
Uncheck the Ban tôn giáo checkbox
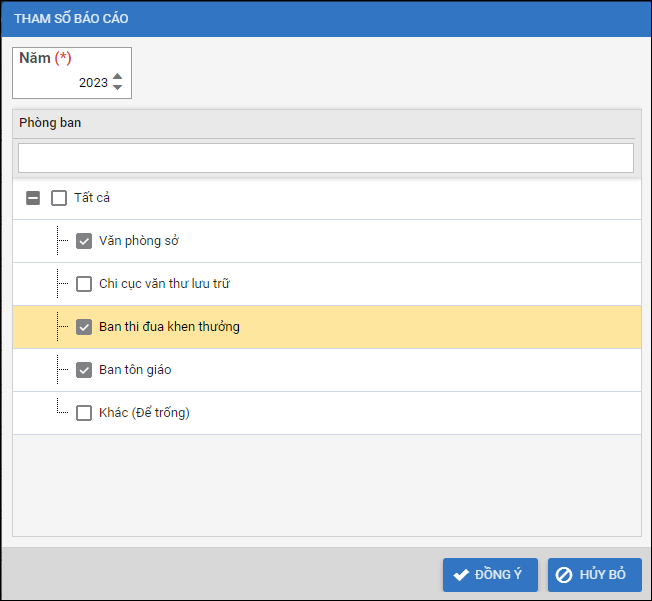pos(84,370)
